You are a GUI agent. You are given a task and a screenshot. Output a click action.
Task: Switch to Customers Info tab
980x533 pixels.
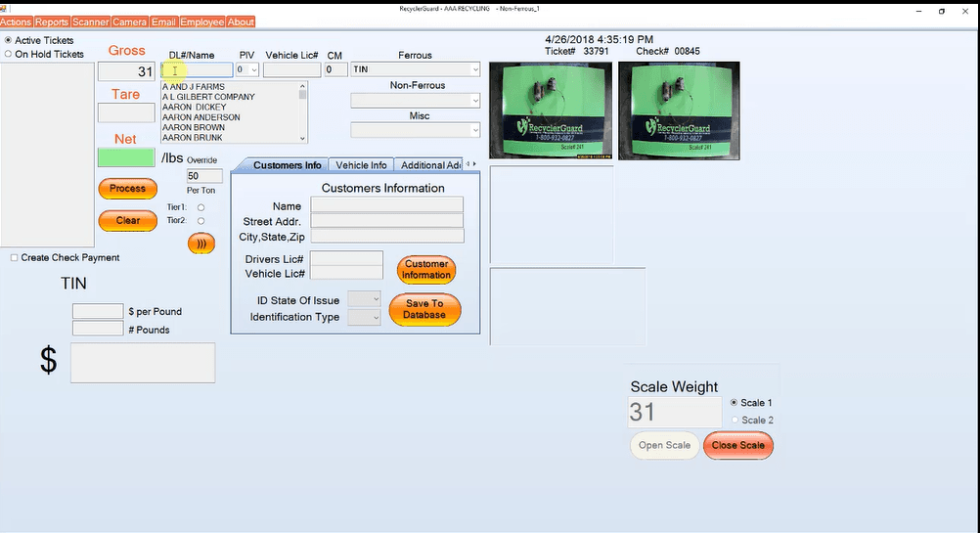(287, 165)
